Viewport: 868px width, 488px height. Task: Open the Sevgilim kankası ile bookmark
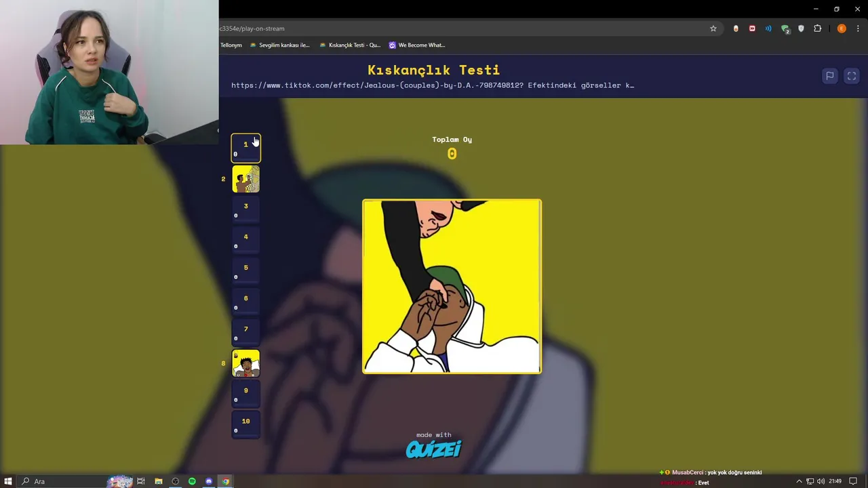point(279,45)
